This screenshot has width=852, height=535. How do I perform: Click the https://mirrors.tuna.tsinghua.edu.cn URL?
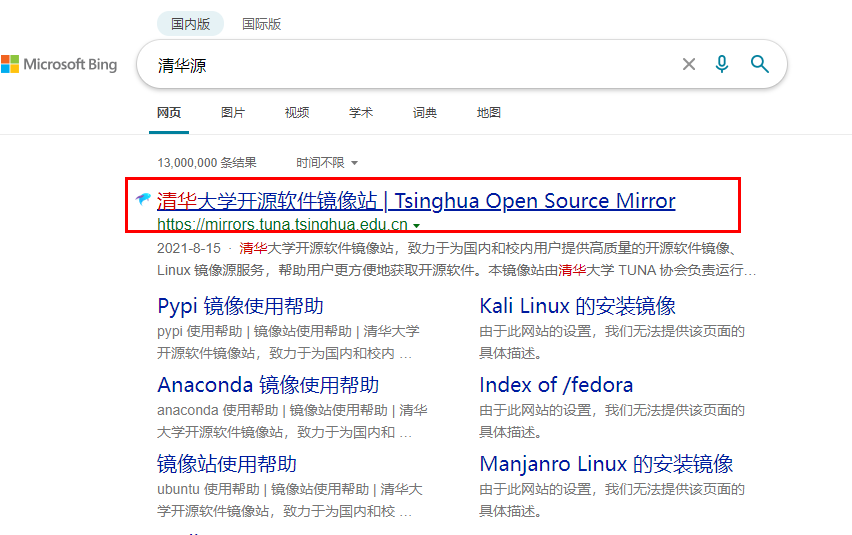tap(282, 224)
